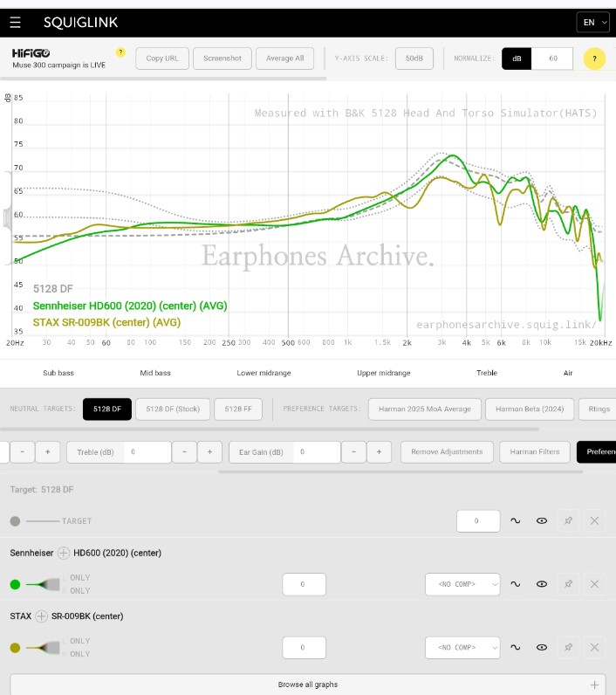
Task: Select Harman Beta (2024) target
Action: 530,409
